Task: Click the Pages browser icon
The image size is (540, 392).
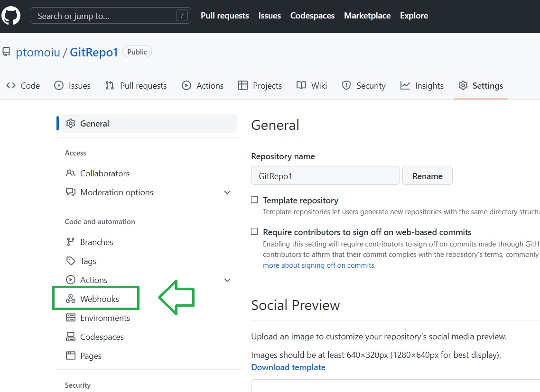Action: coord(71,356)
